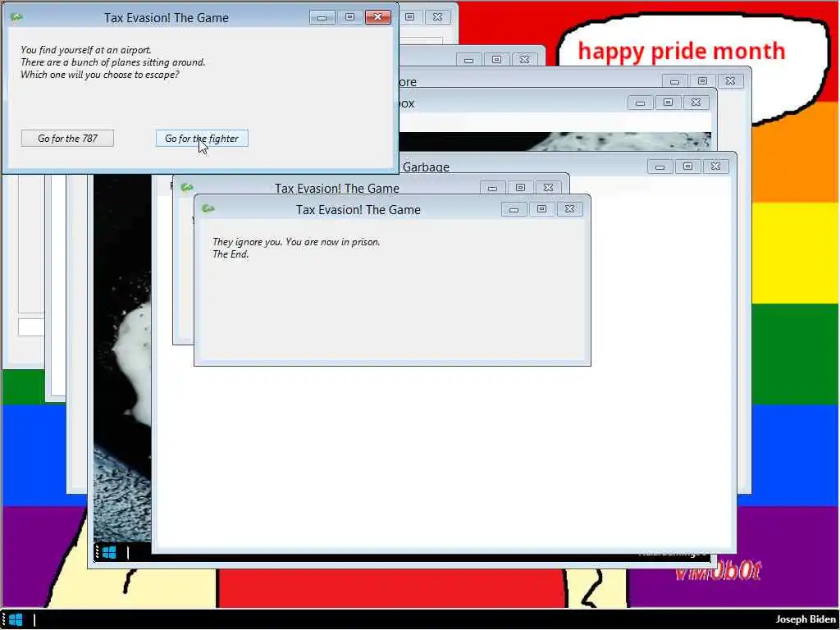Maximize the airport Tax Evasion game window
The width and height of the screenshot is (840, 630).
tap(349, 17)
